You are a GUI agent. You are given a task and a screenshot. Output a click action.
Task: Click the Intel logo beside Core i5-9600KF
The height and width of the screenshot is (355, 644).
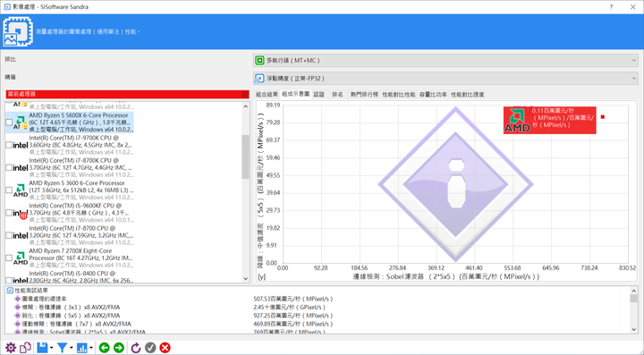[21, 213]
